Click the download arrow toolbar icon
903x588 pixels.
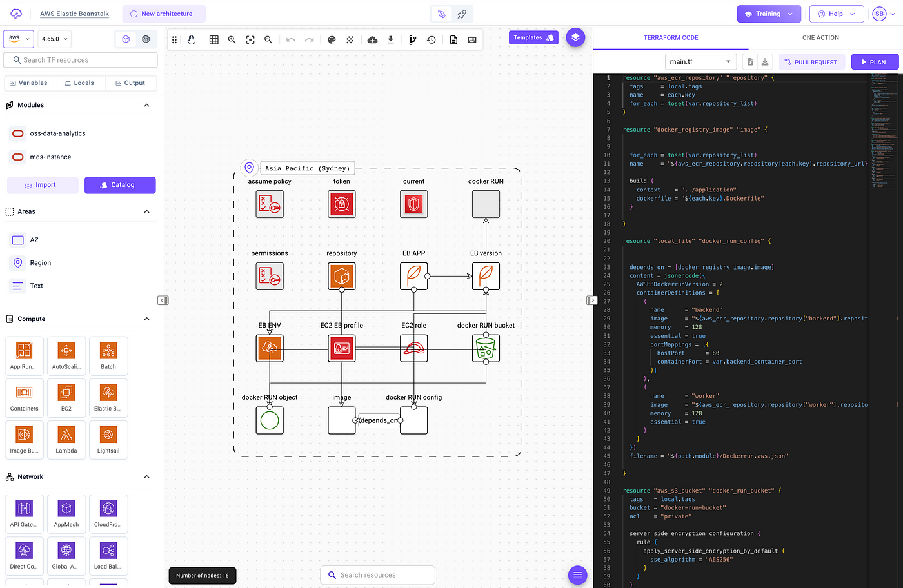pos(390,40)
